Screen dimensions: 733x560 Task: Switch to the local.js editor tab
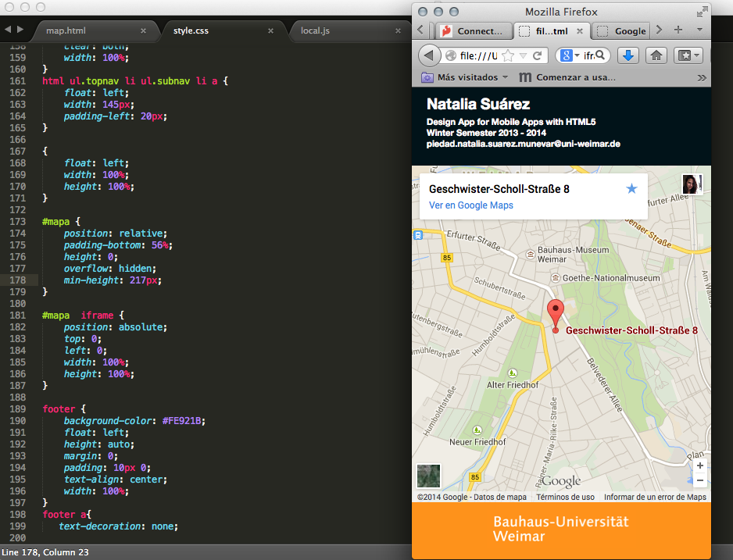[x=316, y=30]
